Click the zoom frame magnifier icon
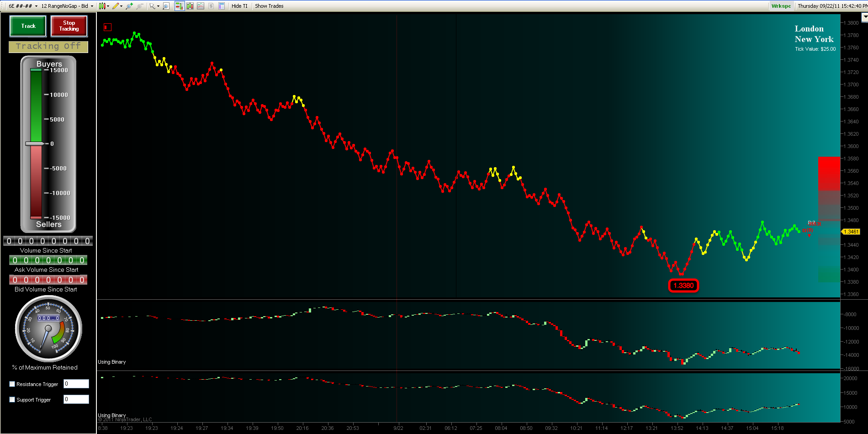 (x=166, y=6)
